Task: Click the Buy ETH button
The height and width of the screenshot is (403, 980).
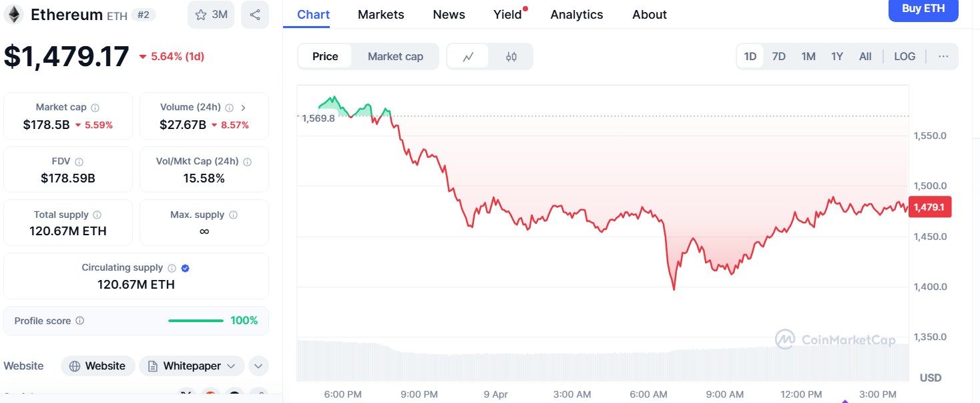Action: tap(923, 9)
